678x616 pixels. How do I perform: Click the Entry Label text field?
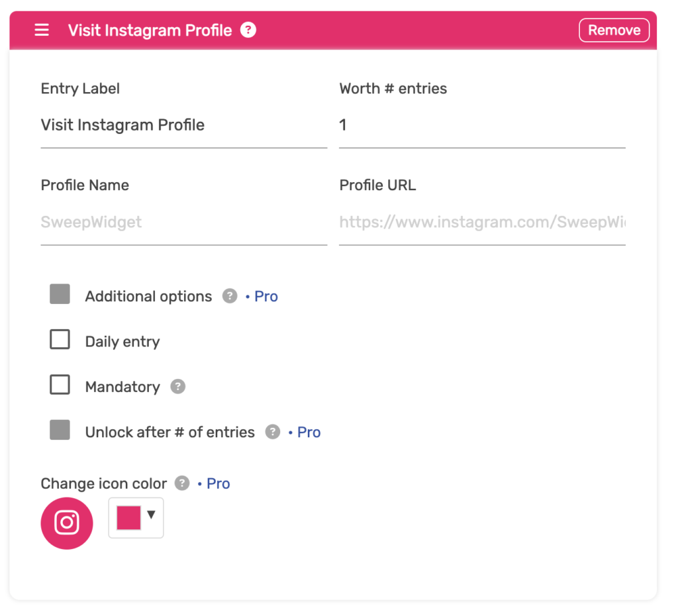pyautogui.click(x=184, y=126)
